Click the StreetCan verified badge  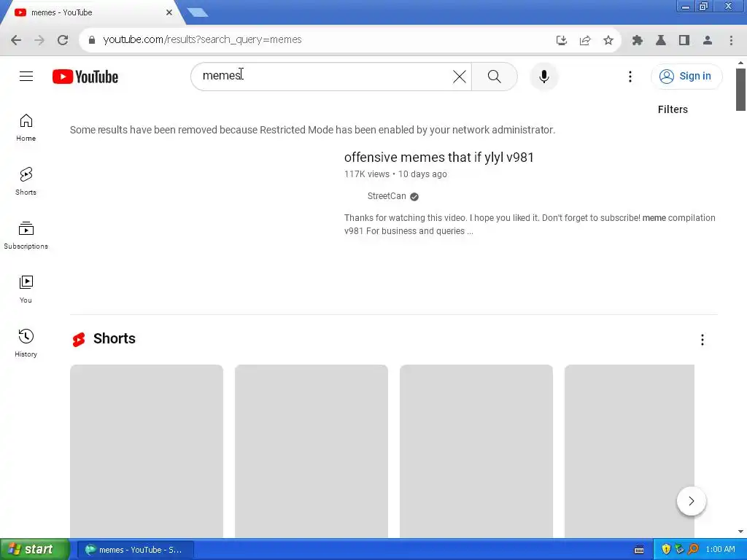click(414, 197)
